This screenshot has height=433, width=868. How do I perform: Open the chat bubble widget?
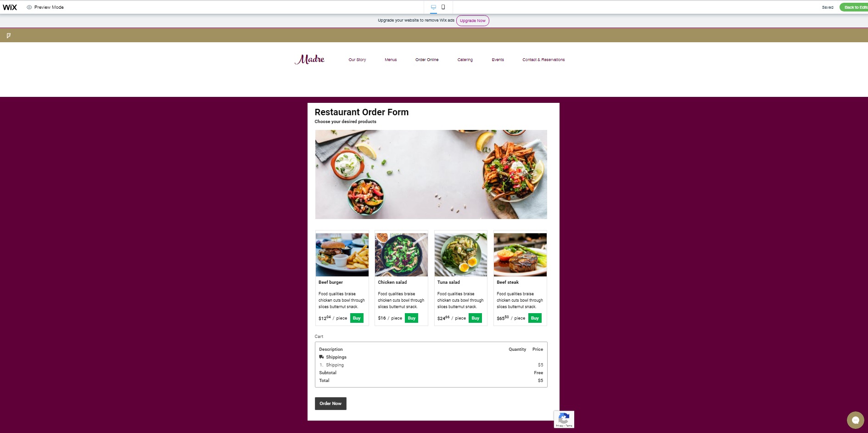click(855, 420)
